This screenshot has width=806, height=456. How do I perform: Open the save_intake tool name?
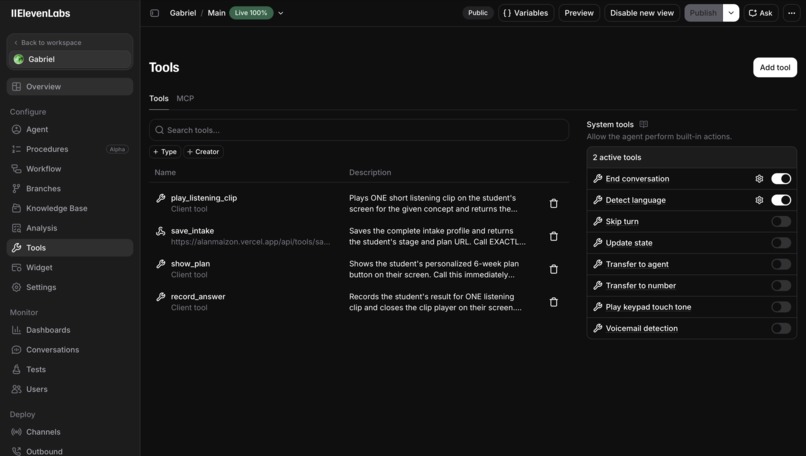pyautogui.click(x=192, y=231)
